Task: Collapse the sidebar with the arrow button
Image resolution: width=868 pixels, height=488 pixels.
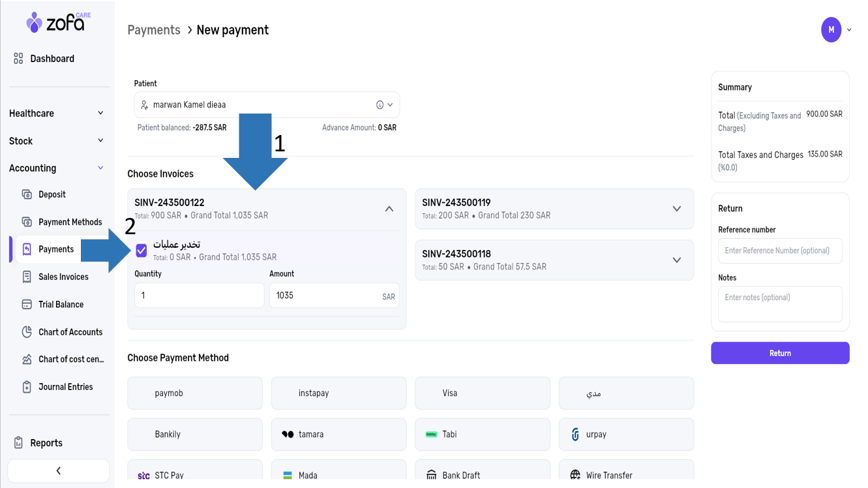Action: [x=58, y=470]
